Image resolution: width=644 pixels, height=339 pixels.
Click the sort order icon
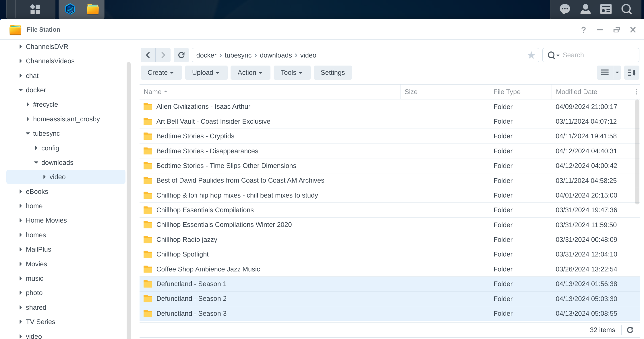[x=631, y=73]
